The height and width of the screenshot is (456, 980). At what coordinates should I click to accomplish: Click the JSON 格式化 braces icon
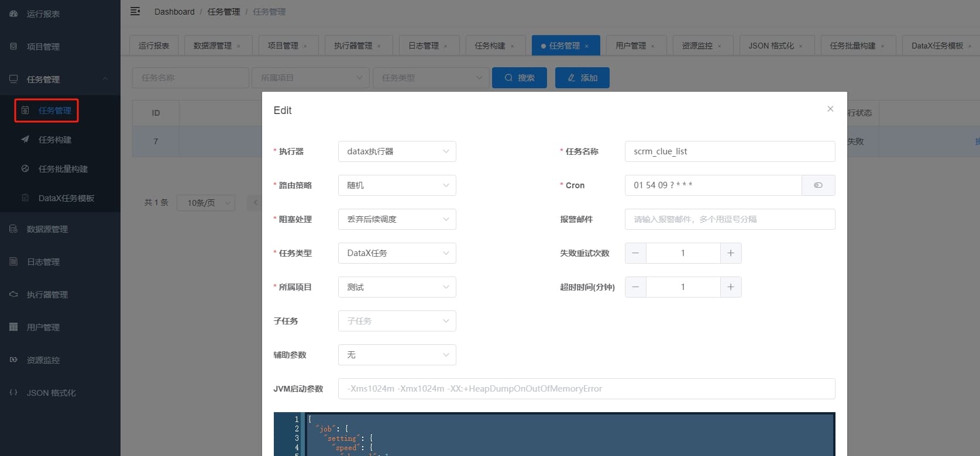[x=13, y=392]
